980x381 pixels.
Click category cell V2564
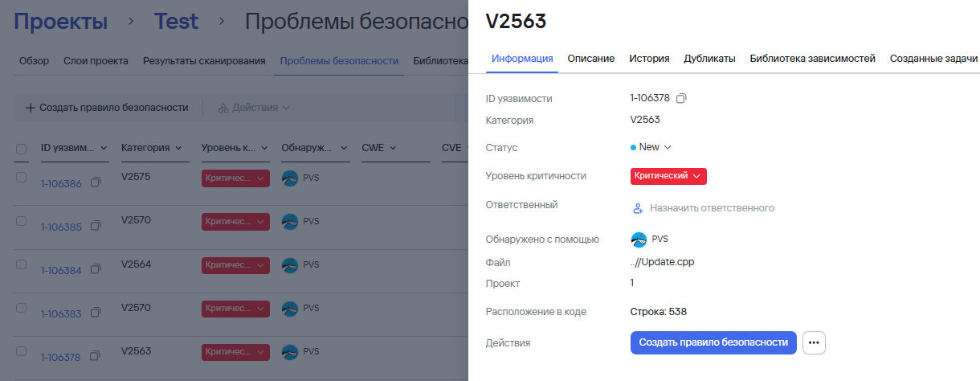click(136, 264)
